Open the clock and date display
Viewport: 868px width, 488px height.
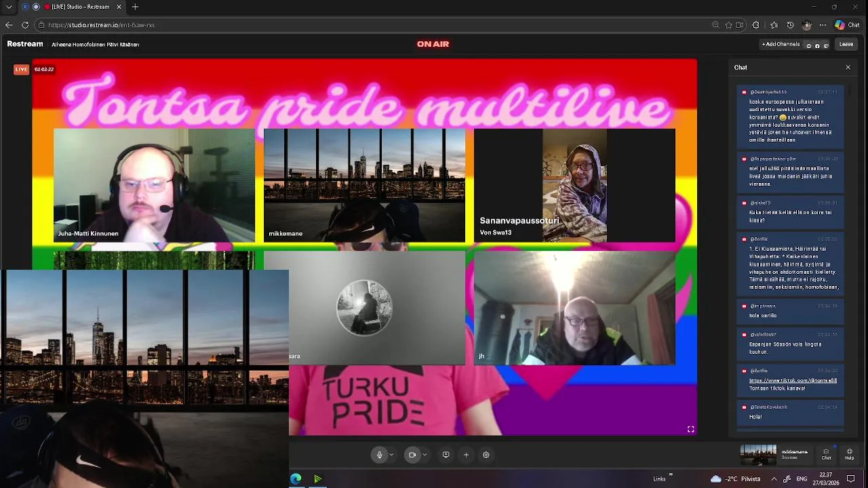pos(825,479)
